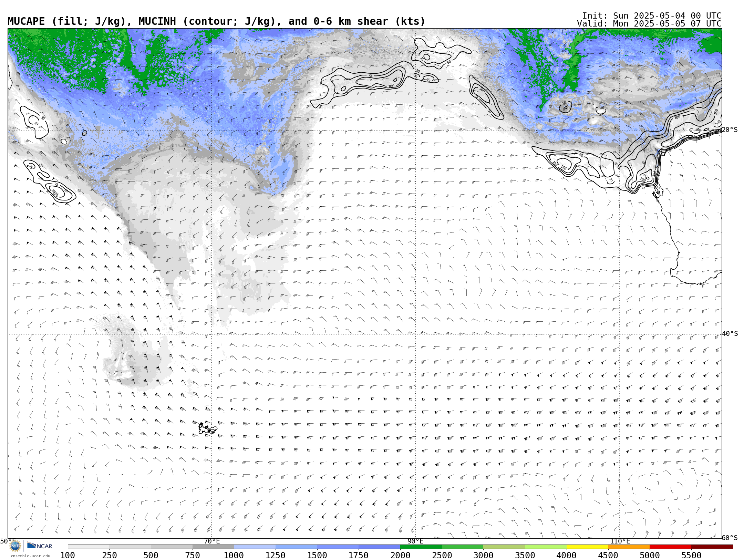The height and width of the screenshot is (560, 744).
Task: Click the 4000 tick label on color bar
Action: [567, 555]
